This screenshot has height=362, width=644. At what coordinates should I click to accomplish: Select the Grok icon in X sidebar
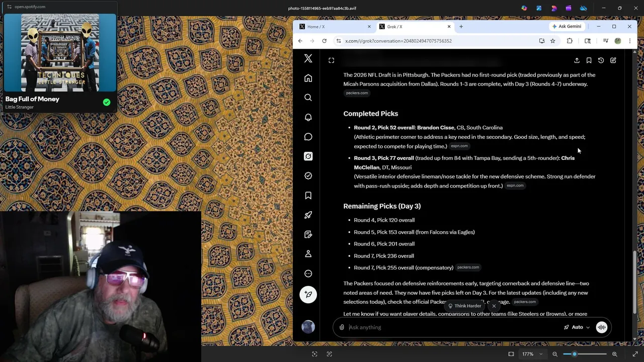point(308,156)
